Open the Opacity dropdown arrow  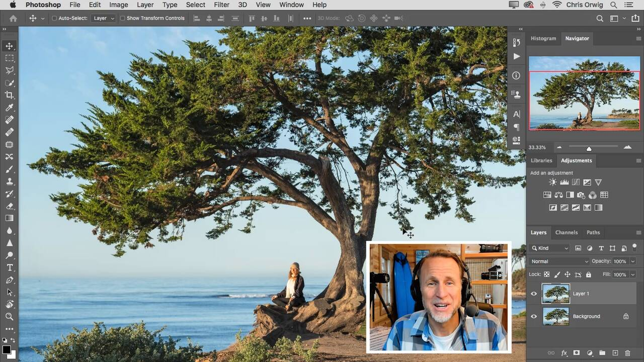pos(633,261)
